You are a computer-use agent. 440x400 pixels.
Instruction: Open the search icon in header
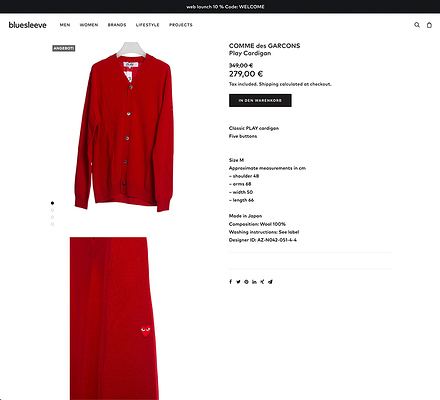click(x=417, y=25)
